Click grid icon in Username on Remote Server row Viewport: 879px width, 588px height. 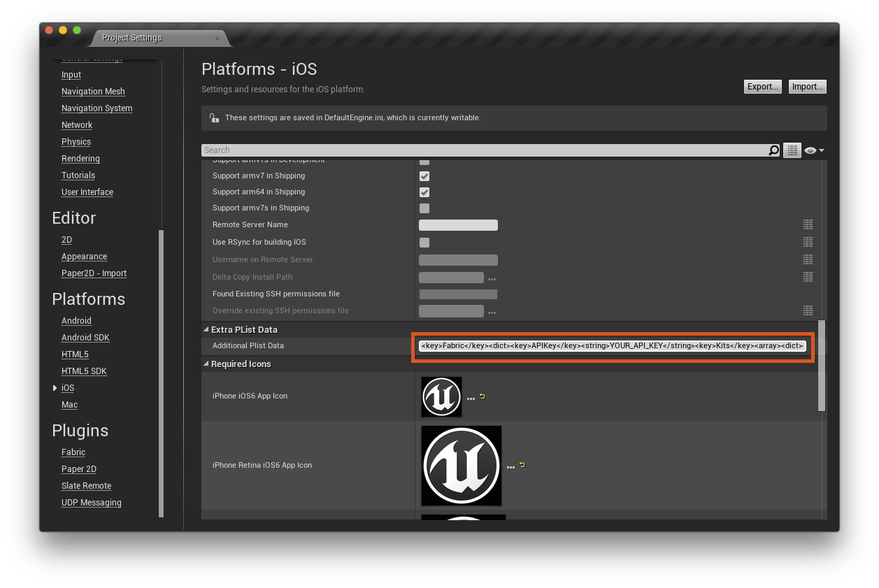[x=808, y=259]
